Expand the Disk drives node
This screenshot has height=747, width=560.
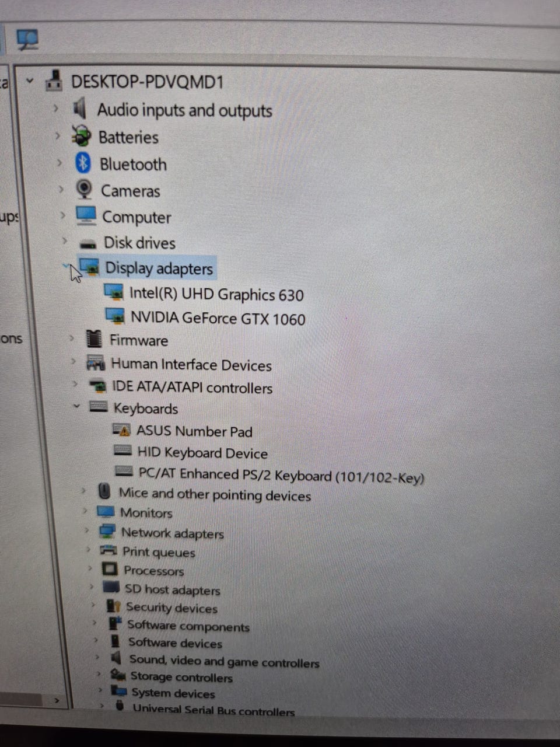tap(64, 240)
